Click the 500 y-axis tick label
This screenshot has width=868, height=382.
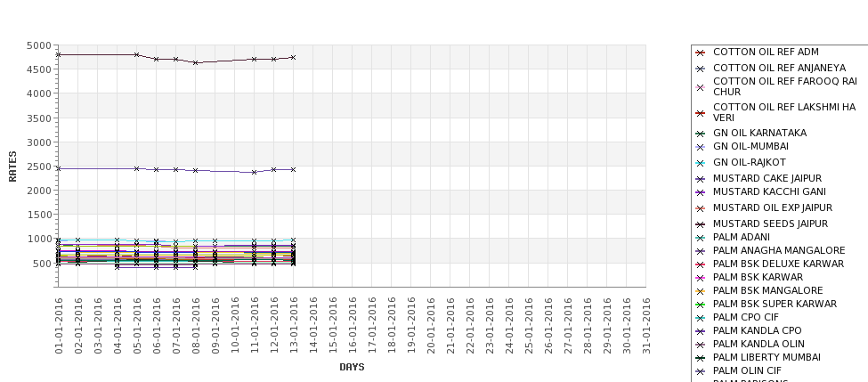(42, 264)
